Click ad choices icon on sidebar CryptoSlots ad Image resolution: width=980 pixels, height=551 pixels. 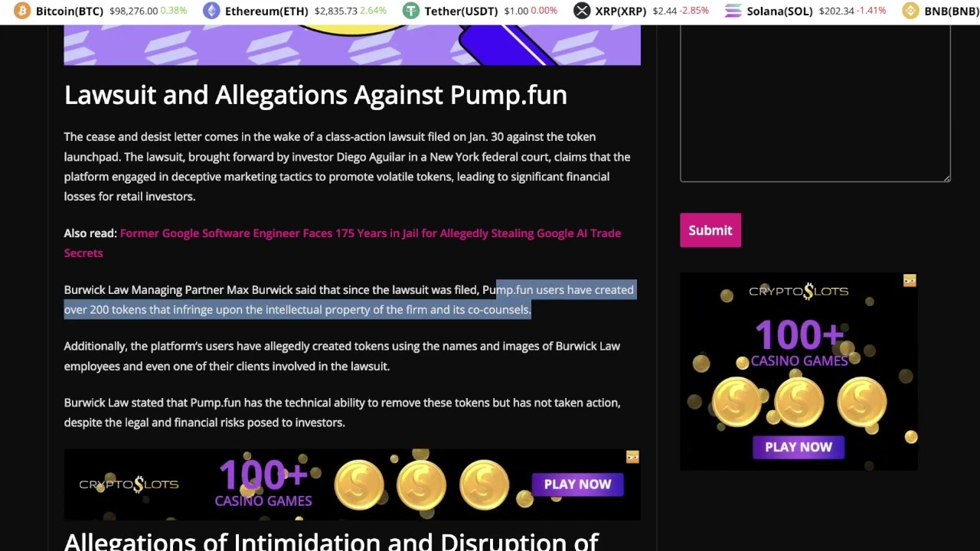click(x=910, y=281)
